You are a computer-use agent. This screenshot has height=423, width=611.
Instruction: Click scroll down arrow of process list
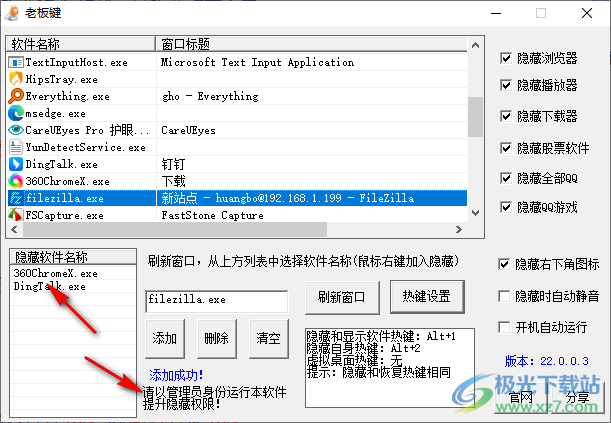coord(475,213)
